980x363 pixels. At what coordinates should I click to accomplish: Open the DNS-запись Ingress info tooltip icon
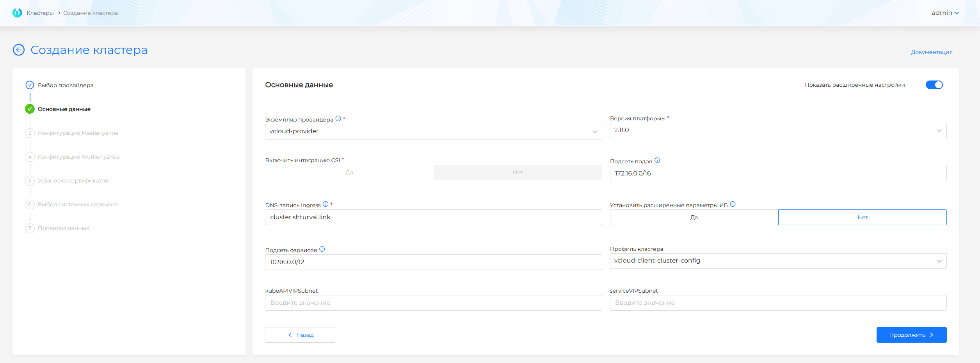(x=326, y=204)
